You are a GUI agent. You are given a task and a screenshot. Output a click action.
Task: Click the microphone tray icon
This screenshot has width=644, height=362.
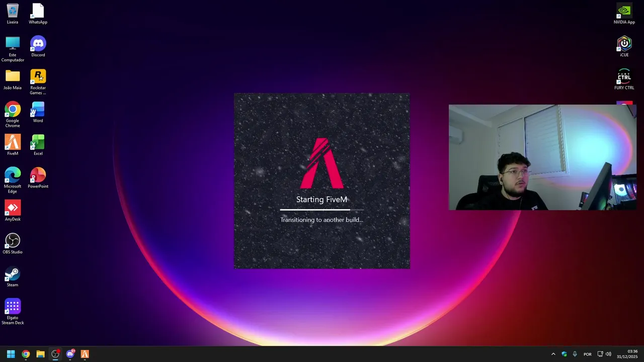click(x=575, y=354)
